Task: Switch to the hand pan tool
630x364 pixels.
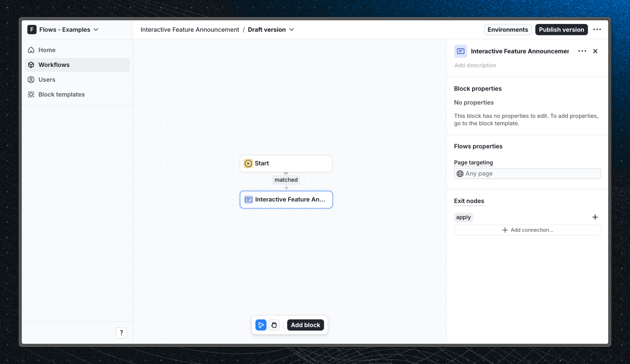Action: [x=274, y=325]
